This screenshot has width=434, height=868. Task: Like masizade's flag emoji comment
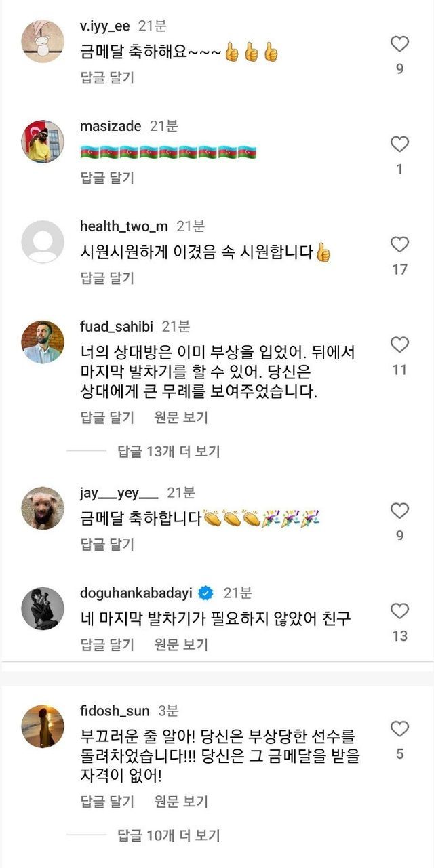point(399,144)
